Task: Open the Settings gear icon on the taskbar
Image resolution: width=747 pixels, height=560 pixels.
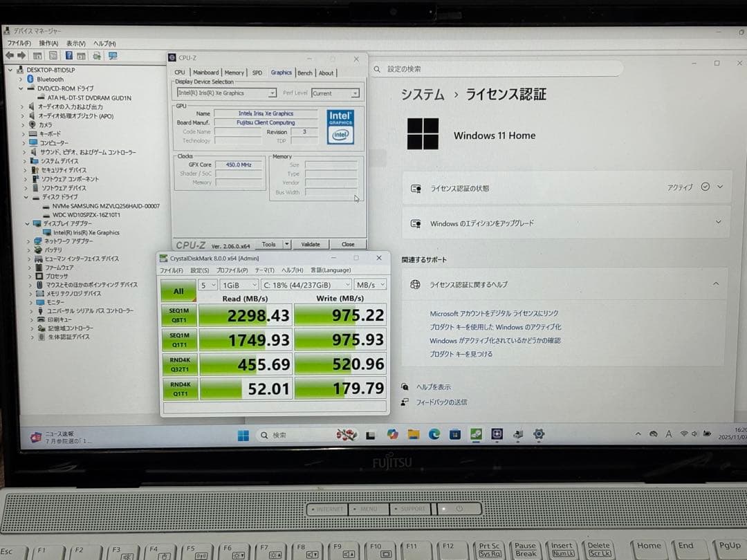Action: [x=538, y=434]
